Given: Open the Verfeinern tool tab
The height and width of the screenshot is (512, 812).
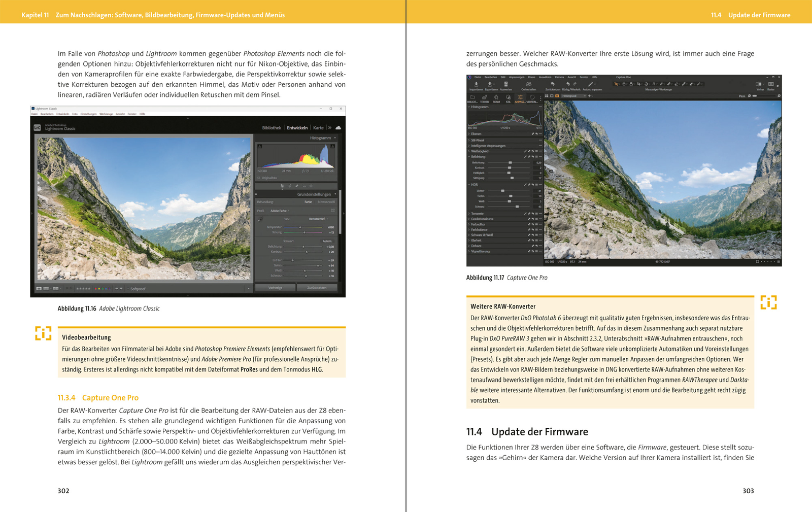Looking at the screenshot, I should point(532,98).
